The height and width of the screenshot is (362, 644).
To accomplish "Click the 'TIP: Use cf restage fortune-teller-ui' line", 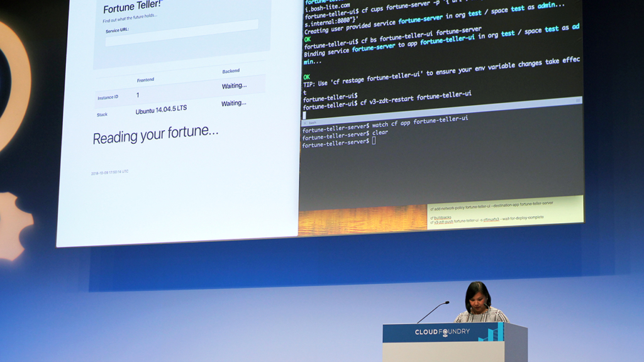I will [441, 72].
